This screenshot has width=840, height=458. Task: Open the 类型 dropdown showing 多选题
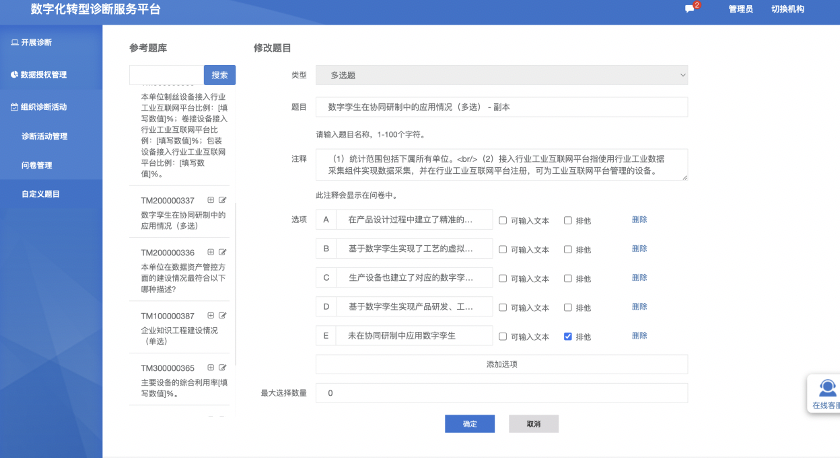(x=501, y=75)
